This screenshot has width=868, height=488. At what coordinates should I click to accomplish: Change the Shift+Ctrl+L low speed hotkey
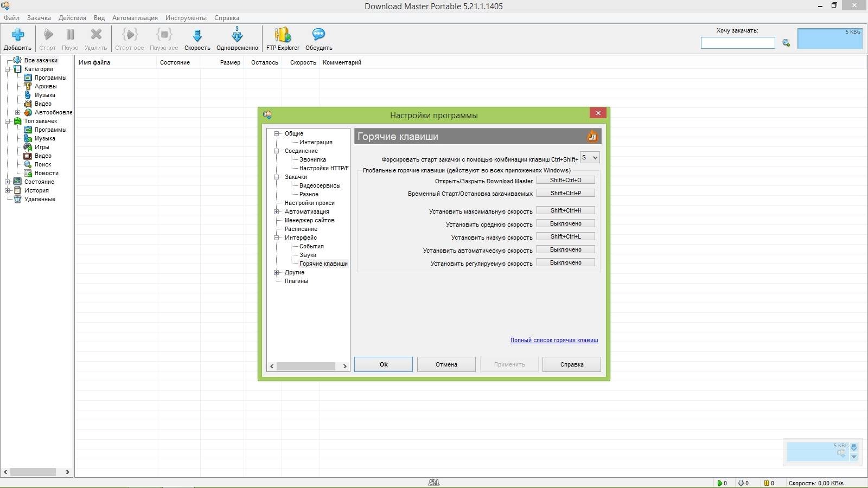(x=566, y=236)
